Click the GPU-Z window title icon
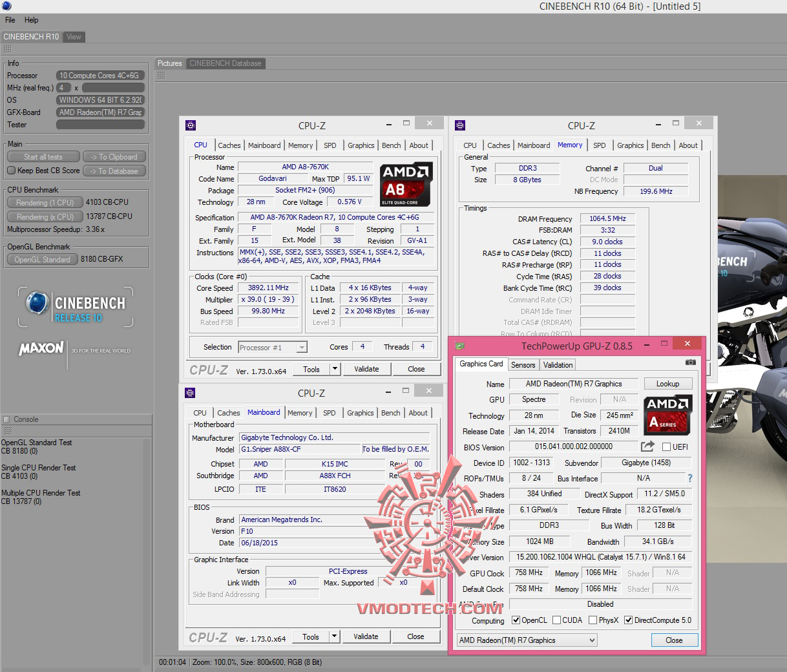 [459, 346]
